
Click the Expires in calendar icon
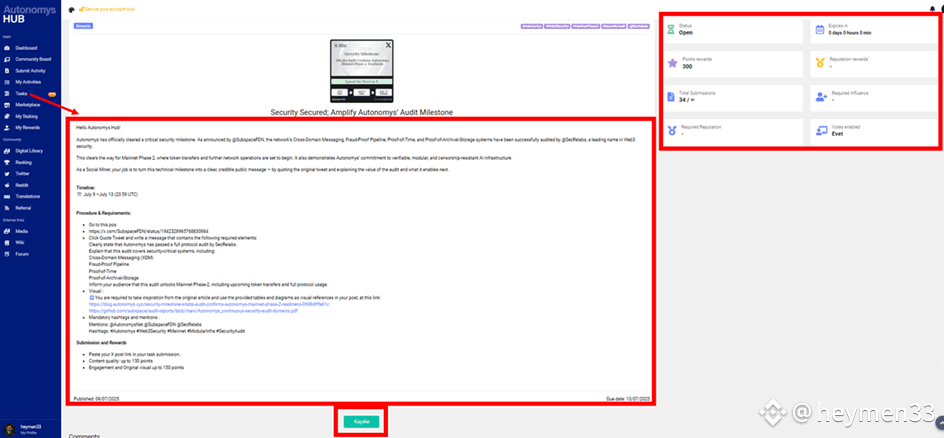pyautogui.click(x=819, y=29)
